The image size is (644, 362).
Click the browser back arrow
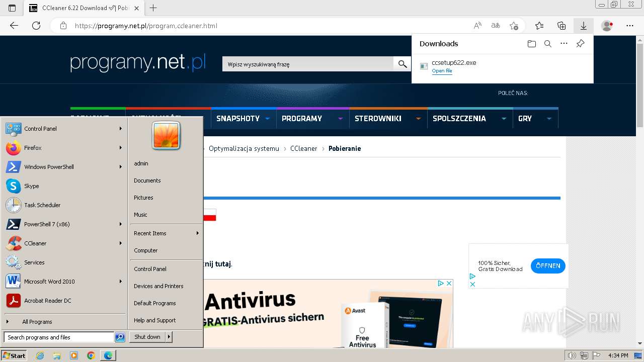click(14, 26)
